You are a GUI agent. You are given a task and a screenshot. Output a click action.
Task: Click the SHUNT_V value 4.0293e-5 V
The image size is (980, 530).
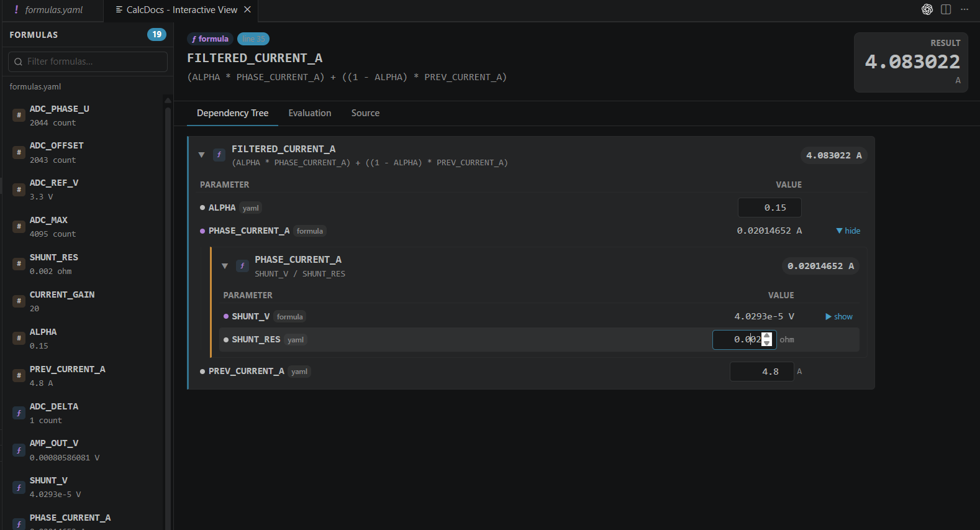pos(764,316)
